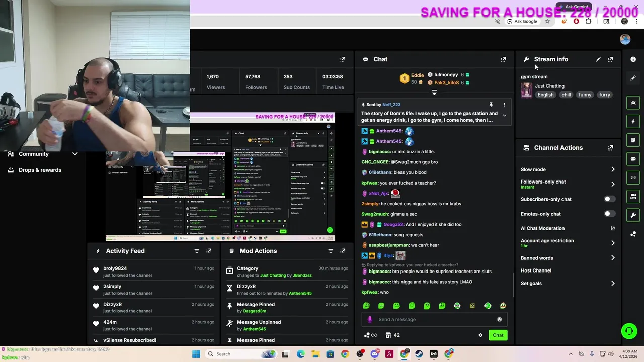
Task: Click the taskbar Search box
Action: (x=240, y=354)
